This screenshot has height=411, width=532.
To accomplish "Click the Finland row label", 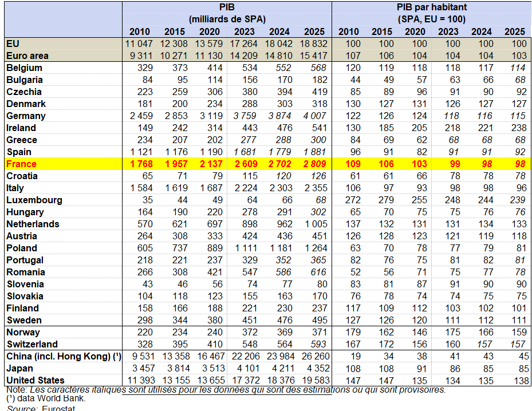I will point(23,309).
